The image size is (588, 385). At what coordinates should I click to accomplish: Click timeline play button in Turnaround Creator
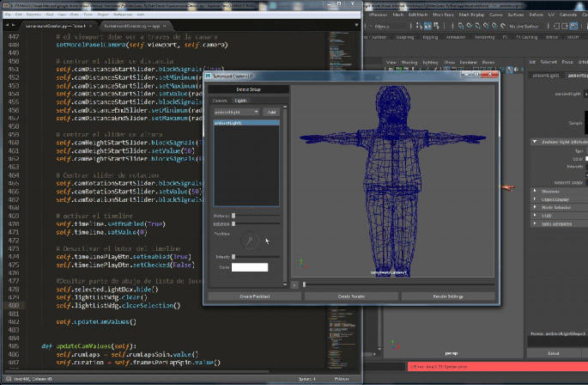tap(294, 284)
